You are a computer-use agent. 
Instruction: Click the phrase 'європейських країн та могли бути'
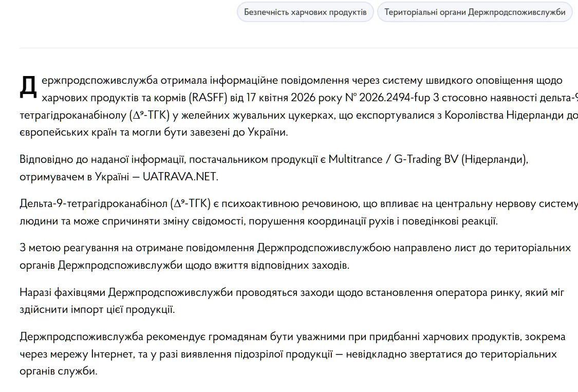pyautogui.click(x=104, y=132)
